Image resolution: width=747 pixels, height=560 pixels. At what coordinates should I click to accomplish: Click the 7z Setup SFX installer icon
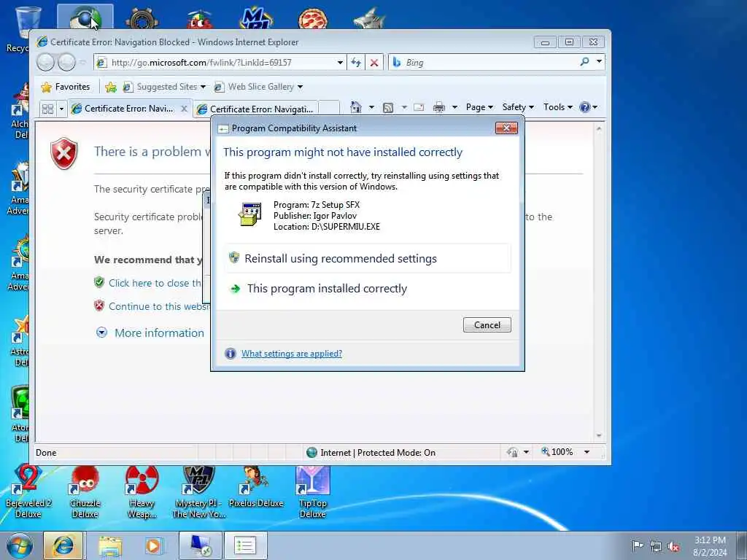(250, 214)
